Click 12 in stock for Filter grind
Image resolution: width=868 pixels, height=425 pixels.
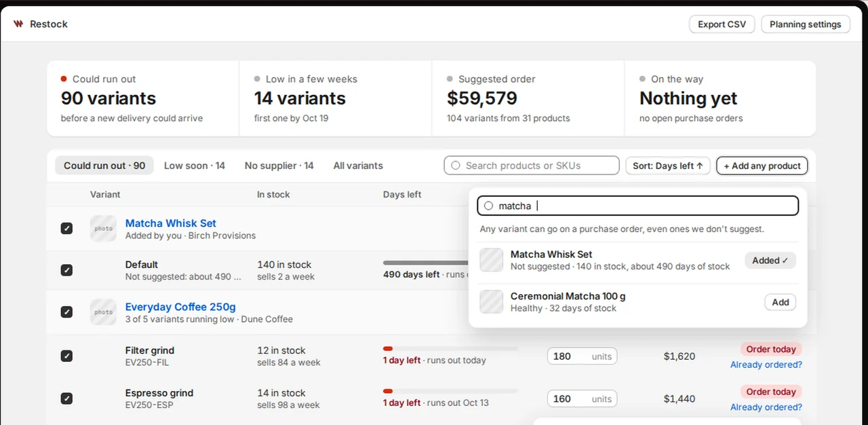click(281, 350)
